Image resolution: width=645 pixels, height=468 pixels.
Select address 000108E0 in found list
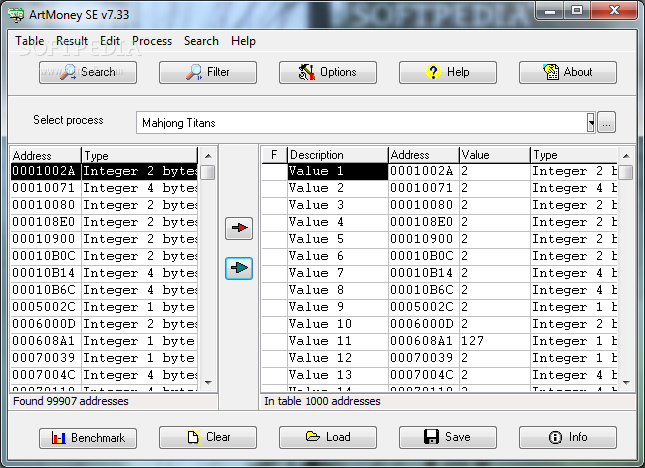click(44, 222)
